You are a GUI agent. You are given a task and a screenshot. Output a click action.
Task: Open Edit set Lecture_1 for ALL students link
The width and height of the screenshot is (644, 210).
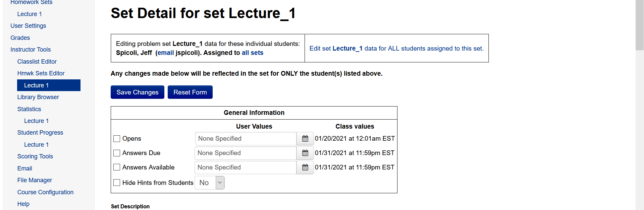[x=396, y=48]
